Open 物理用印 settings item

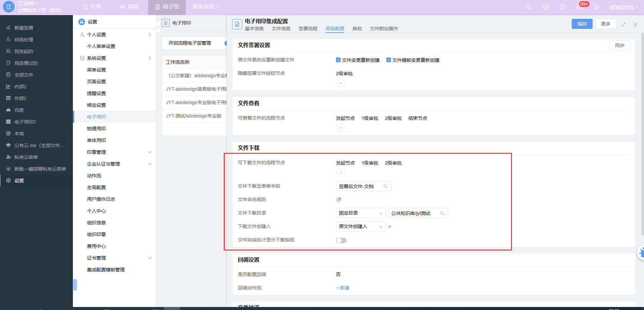point(96,129)
